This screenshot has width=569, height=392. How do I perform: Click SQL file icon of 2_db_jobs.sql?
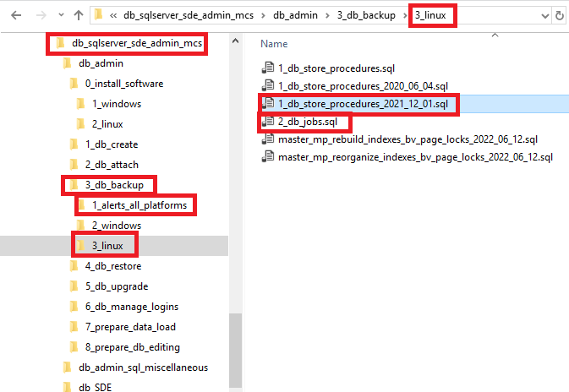(x=268, y=121)
